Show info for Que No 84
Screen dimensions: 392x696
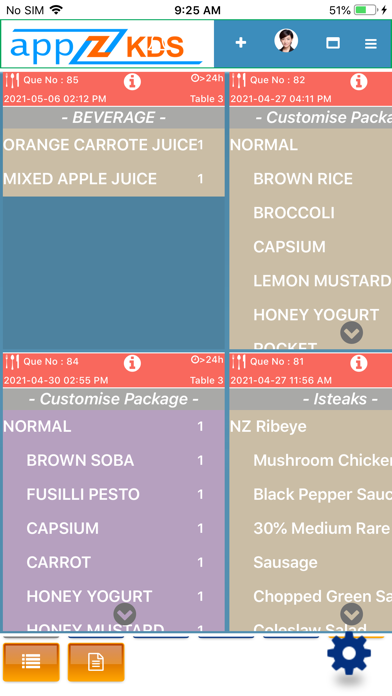[132, 363]
